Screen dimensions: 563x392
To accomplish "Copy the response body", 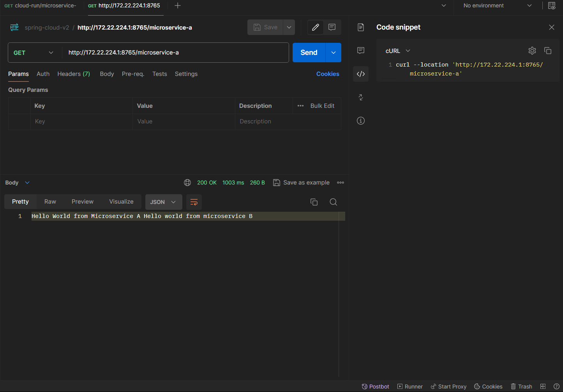I will [314, 202].
